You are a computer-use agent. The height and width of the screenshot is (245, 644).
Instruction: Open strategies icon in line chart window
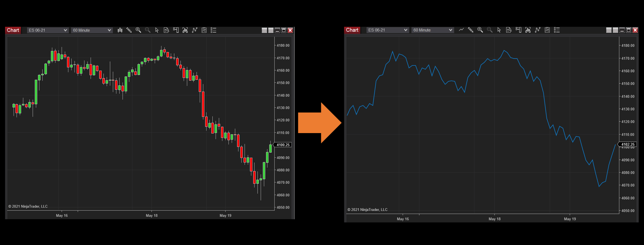pyautogui.click(x=547, y=30)
